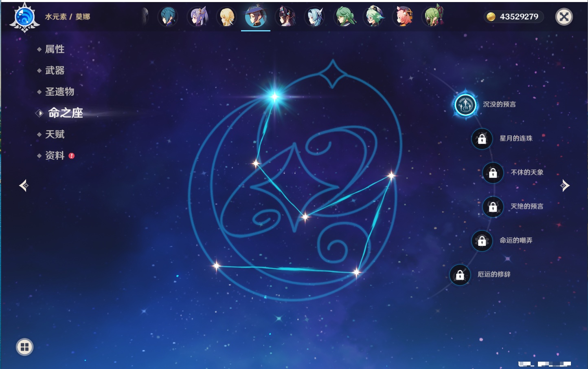Click the locked 厄运的修辞 constellation icon
Screen dimensions: 588x369
pos(460,275)
